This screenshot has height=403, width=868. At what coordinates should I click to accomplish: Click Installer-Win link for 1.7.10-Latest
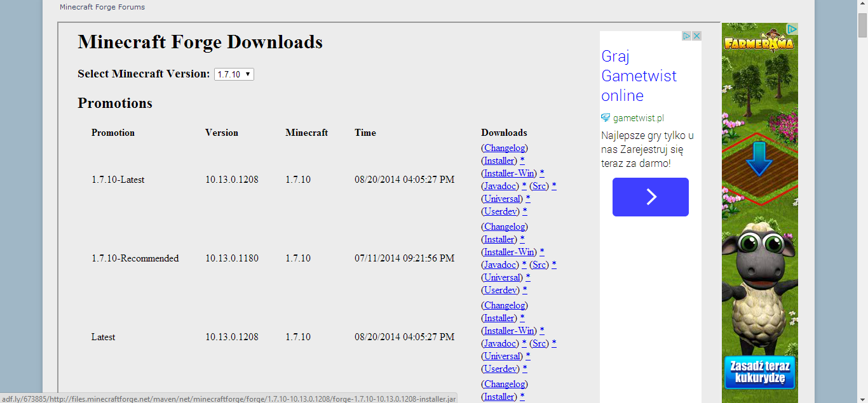pos(509,173)
